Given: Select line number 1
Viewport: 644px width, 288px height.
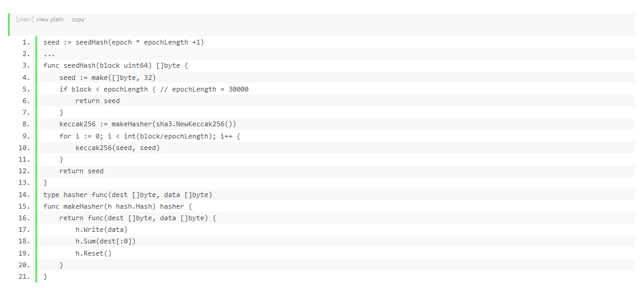Looking at the screenshot, I should pos(26,42).
